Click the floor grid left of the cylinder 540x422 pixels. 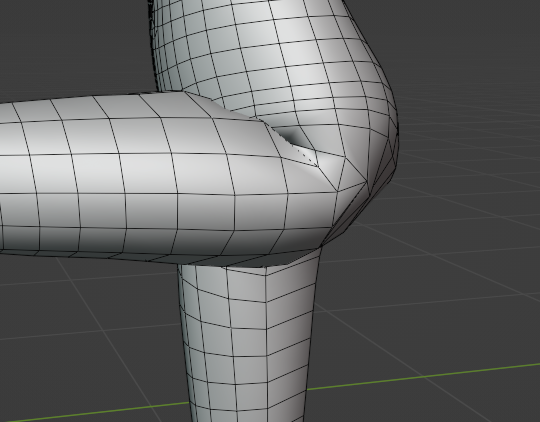pyautogui.click(x=86, y=327)
